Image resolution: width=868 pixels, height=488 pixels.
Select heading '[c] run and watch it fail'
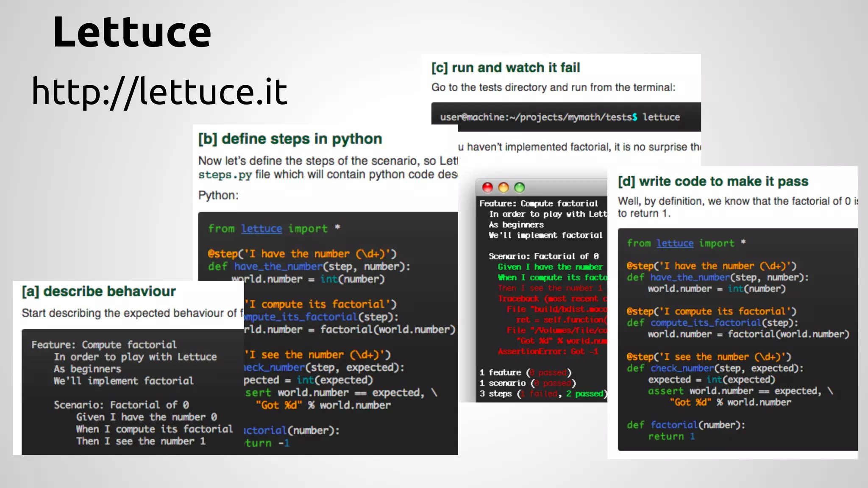tap(506, 68)
